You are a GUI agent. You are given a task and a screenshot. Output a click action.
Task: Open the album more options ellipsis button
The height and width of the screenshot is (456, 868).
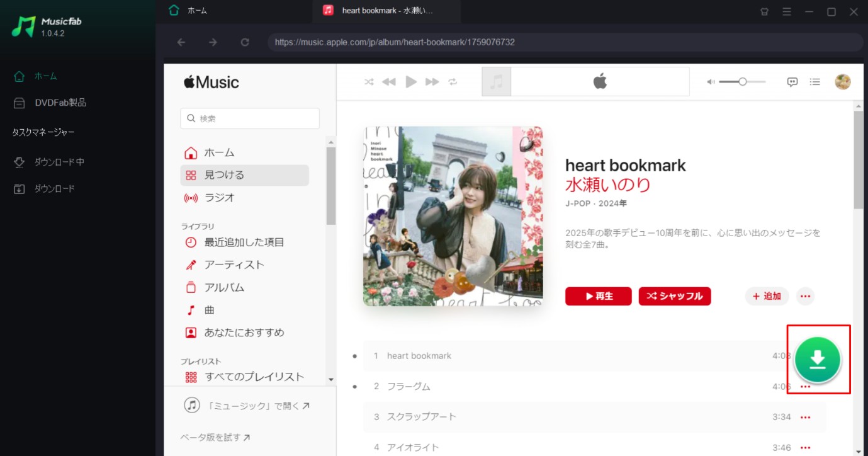pyautogui.click(x=805, y=296)
